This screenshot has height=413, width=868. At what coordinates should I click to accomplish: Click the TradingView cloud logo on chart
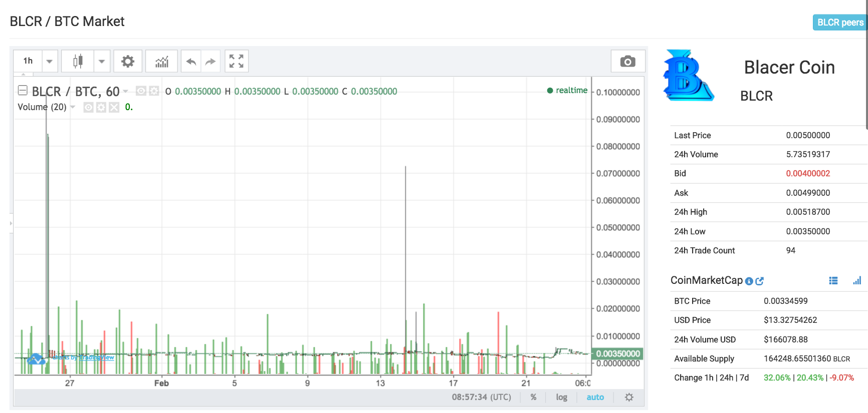coord(36,358)
